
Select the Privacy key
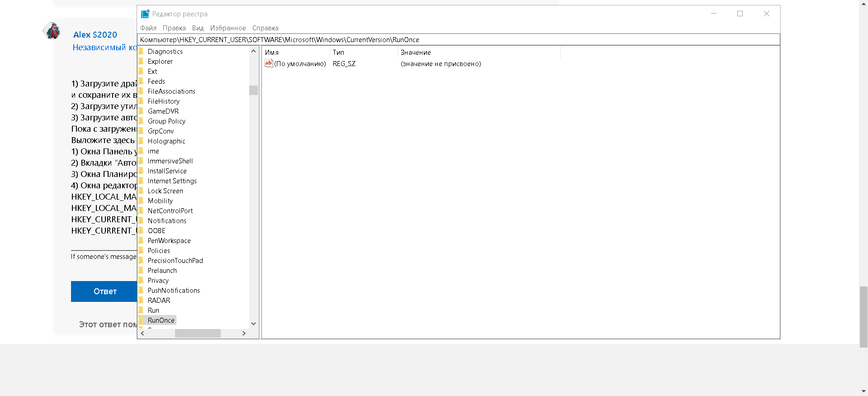(x=158, y=281)
